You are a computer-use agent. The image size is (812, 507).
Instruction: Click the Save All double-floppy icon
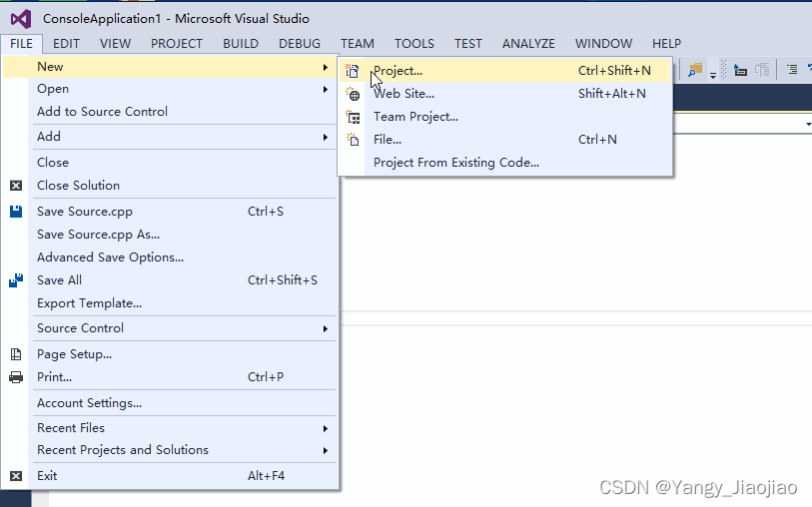[16, 280]
